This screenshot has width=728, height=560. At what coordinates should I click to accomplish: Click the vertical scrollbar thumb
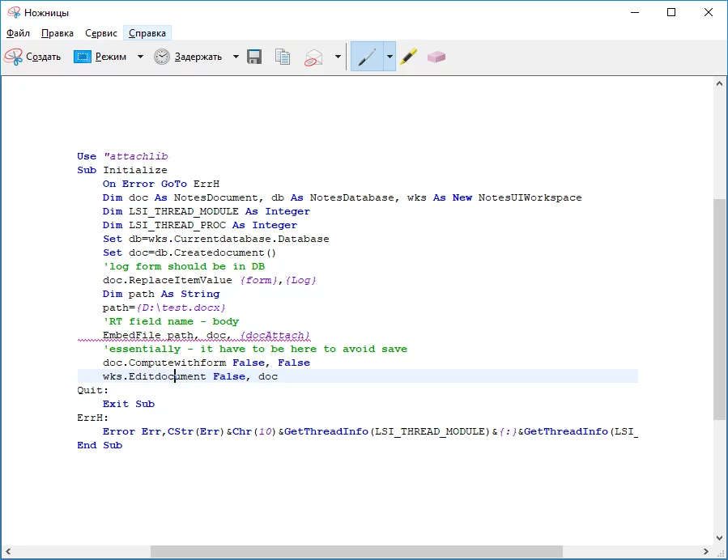pyautogui.click(x=720, y=308)
